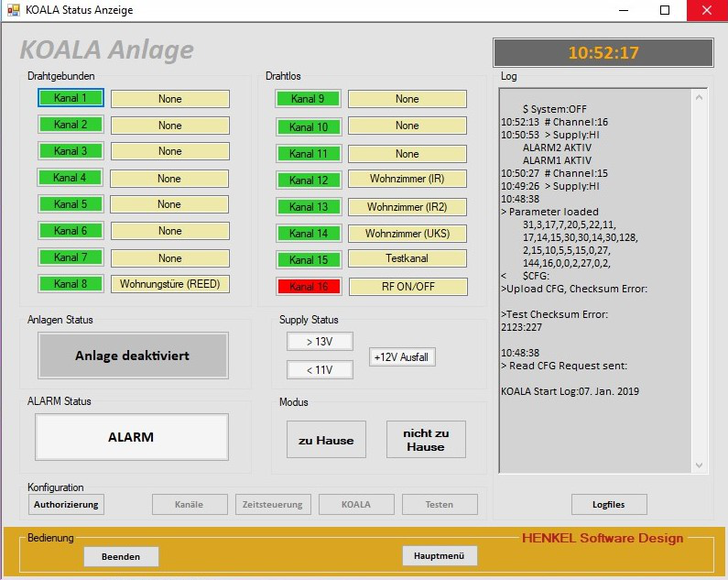Click the +12V Ausfall button
728x580 pixels.
coord(402,356)
